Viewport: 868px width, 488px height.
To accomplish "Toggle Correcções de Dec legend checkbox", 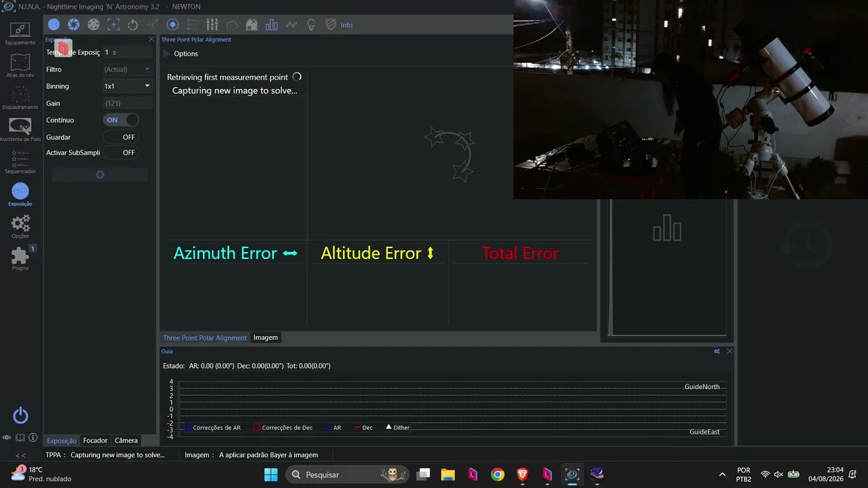I will 257,428.
